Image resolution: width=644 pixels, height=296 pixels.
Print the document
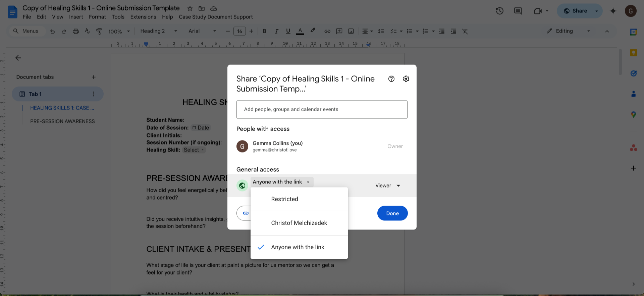tap(76, 31)
